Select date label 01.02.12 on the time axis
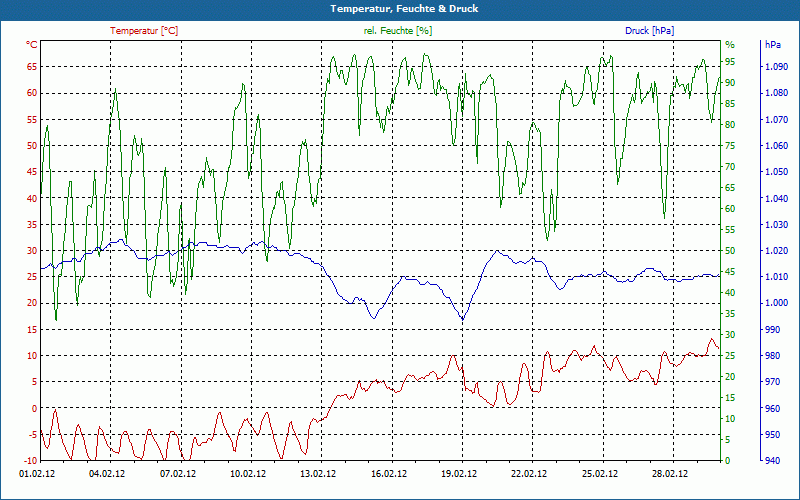Viewport: 800px width, 500px height. pyautogui.click(x=37, y=474)
